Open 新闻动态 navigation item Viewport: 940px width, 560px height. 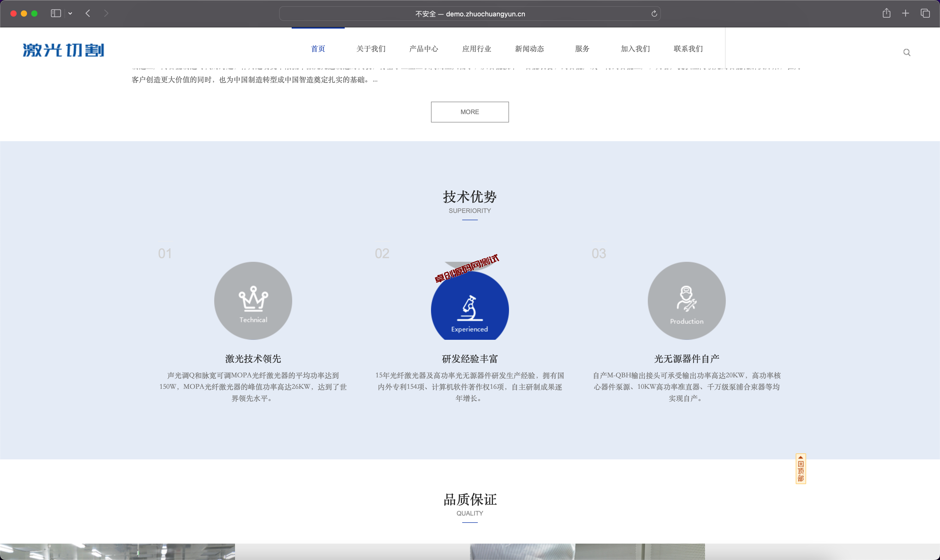(x=529, y=49)
